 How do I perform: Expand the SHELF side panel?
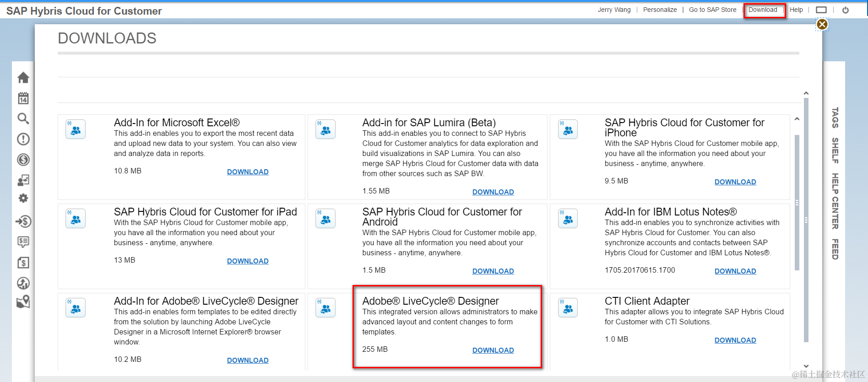point(835,151)
